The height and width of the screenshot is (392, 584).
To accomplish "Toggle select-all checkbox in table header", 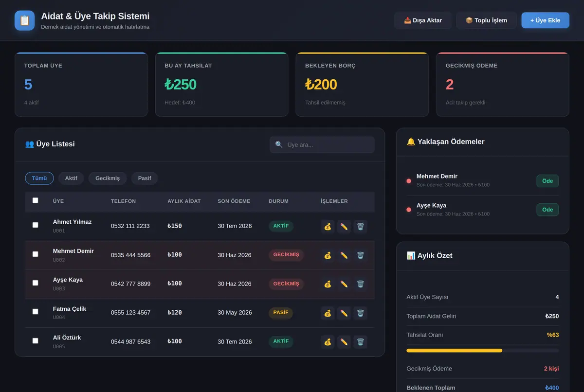I will (x=35, y=200).
